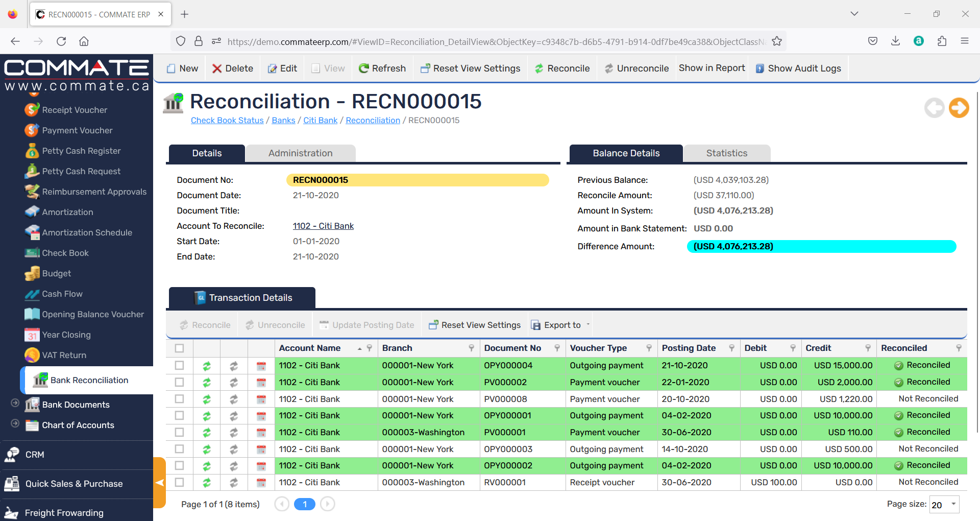Refresh the reconciliation record

[382, 68]
